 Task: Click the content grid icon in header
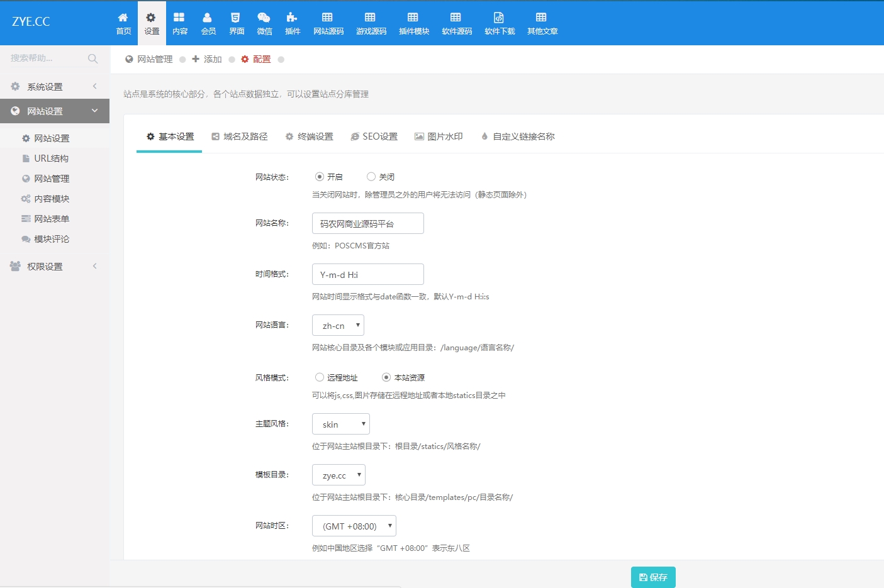point(179,18)
